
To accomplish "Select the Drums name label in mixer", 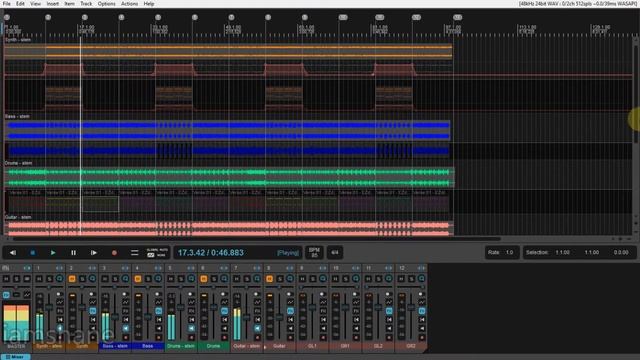I will click(x=213, y=346).
